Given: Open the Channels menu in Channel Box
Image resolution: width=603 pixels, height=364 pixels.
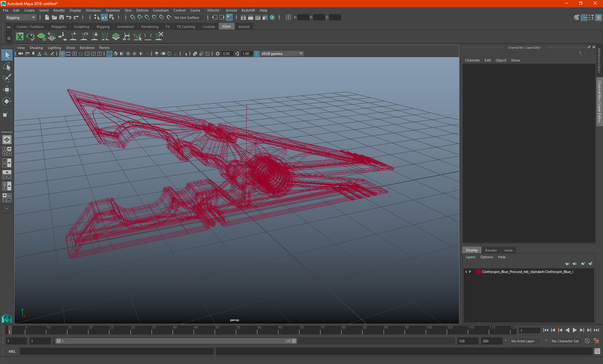Looking at the screenshot, I should (472, 60).
